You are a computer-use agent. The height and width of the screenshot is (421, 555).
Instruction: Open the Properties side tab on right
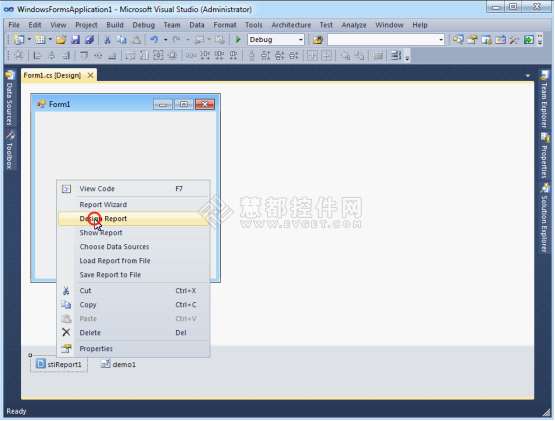544,156
